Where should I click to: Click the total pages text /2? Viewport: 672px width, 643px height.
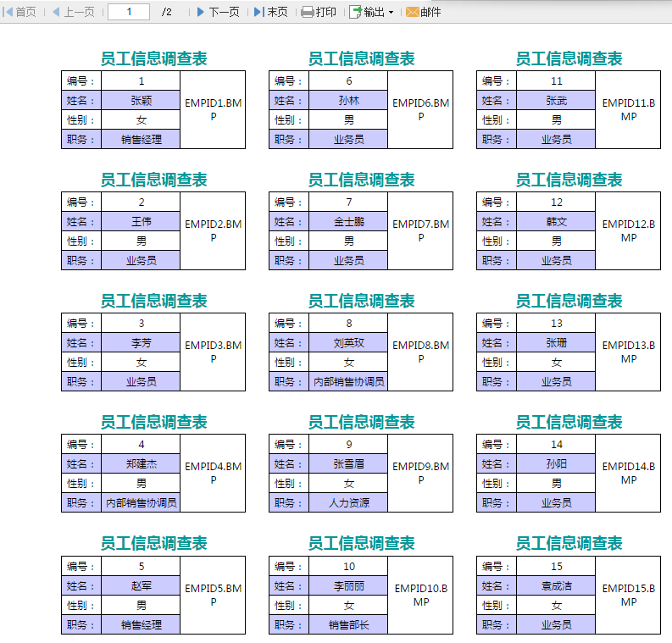[x=167, y=12]
